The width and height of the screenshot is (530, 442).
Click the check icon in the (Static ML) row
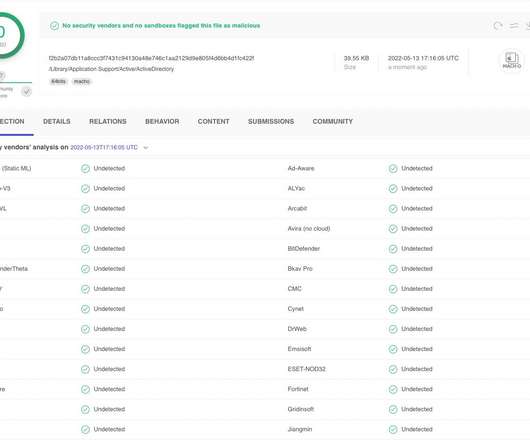(x=85, y=168)
